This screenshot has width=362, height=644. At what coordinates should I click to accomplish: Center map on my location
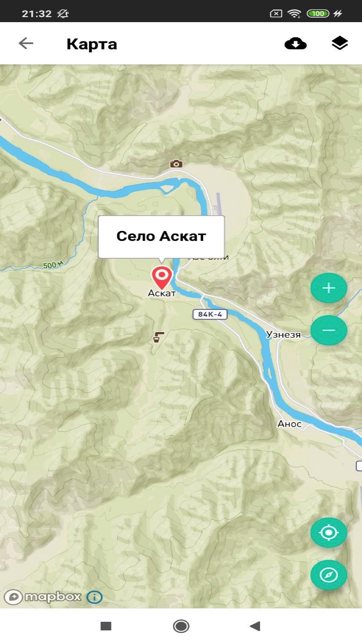pyautogui.click(x=329, y=532)
